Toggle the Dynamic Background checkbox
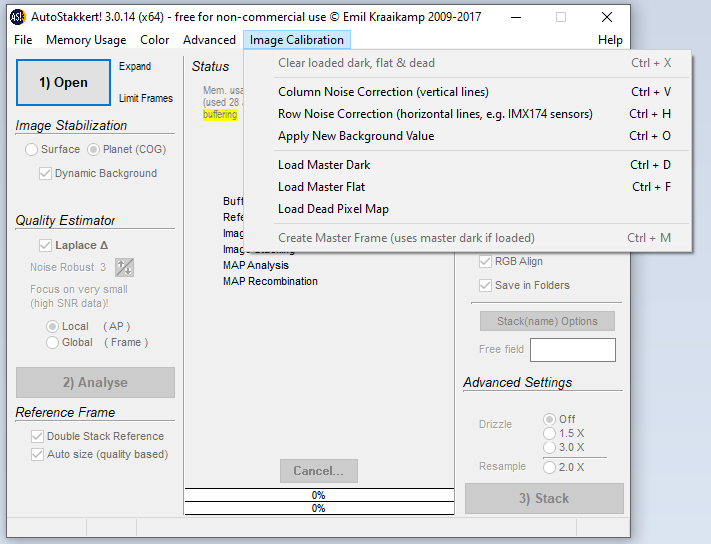The width and height of the screenshot is (711, 544). tap(45, 174)
